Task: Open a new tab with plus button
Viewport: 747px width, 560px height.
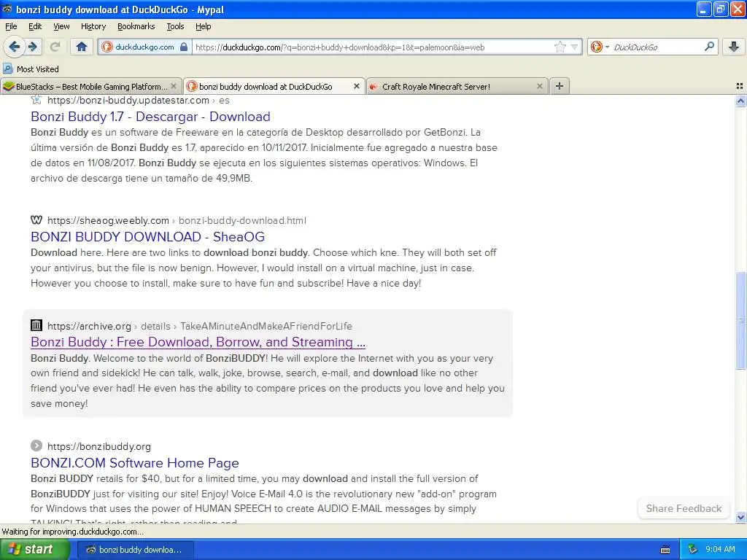Action: [560, 86]
